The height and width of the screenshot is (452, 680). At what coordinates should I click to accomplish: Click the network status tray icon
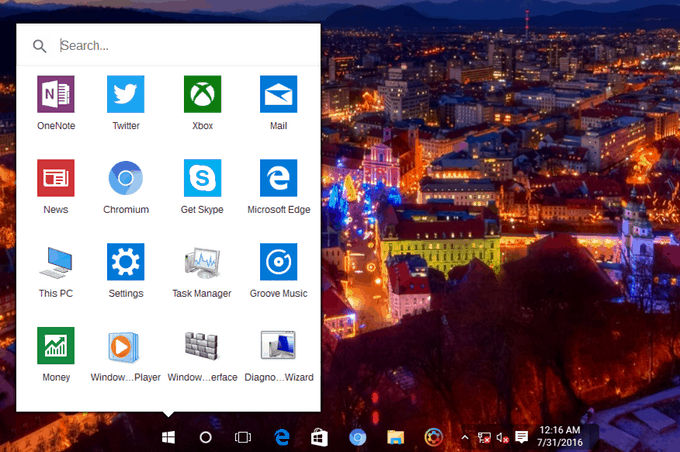(484, 437)
